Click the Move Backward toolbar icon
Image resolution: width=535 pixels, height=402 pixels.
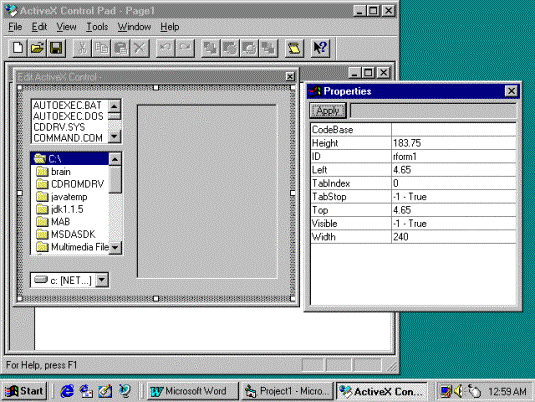point(249,48)
